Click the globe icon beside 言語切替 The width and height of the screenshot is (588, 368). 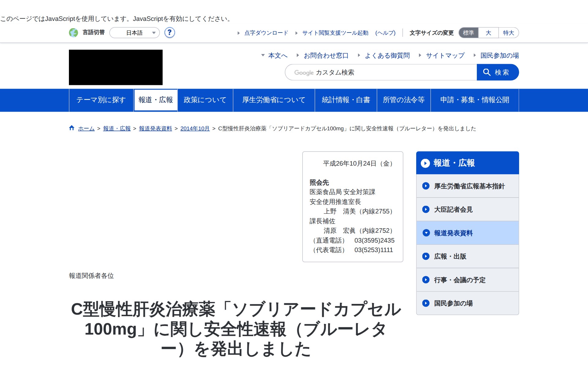[73, 33]
